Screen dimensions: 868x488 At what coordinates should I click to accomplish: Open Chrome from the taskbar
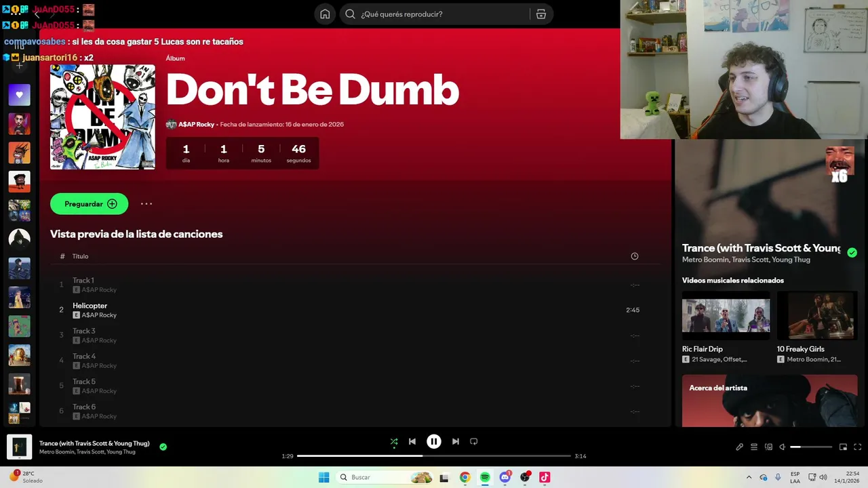(x=465, y=477)
